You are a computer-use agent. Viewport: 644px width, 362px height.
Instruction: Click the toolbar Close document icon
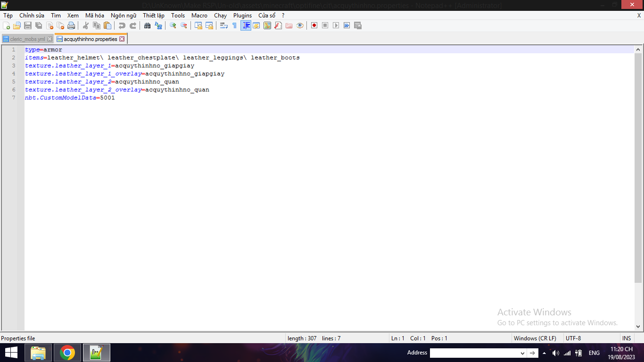(50, 25)
